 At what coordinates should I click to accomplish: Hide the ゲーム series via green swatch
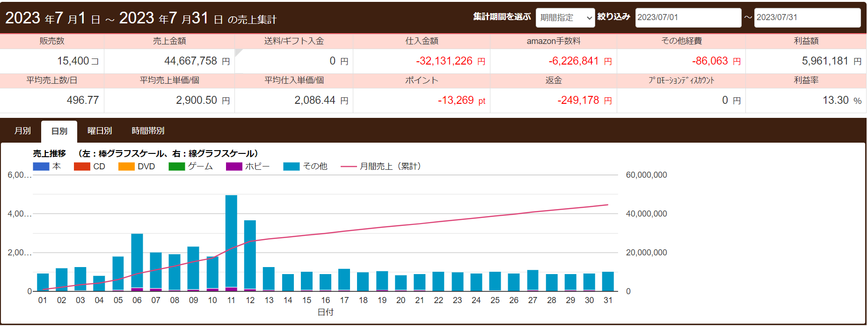pos(176,167)
